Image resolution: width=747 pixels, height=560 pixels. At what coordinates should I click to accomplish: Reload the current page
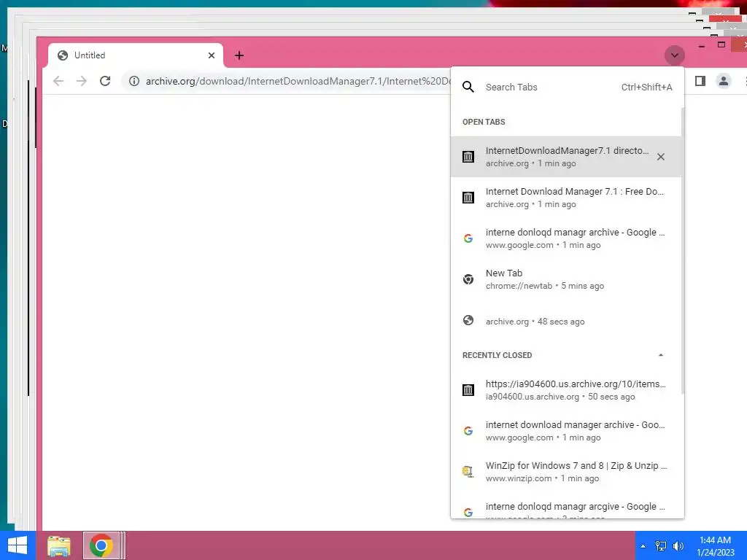pos(105,81)
